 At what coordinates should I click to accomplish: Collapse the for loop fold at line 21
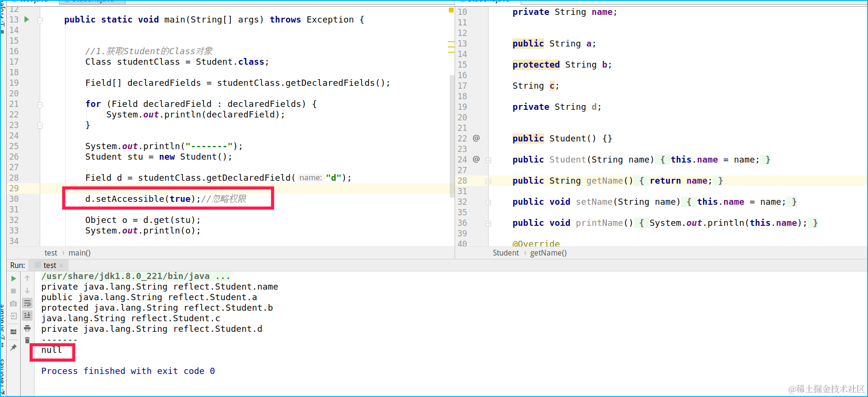(x=40, y=105)
